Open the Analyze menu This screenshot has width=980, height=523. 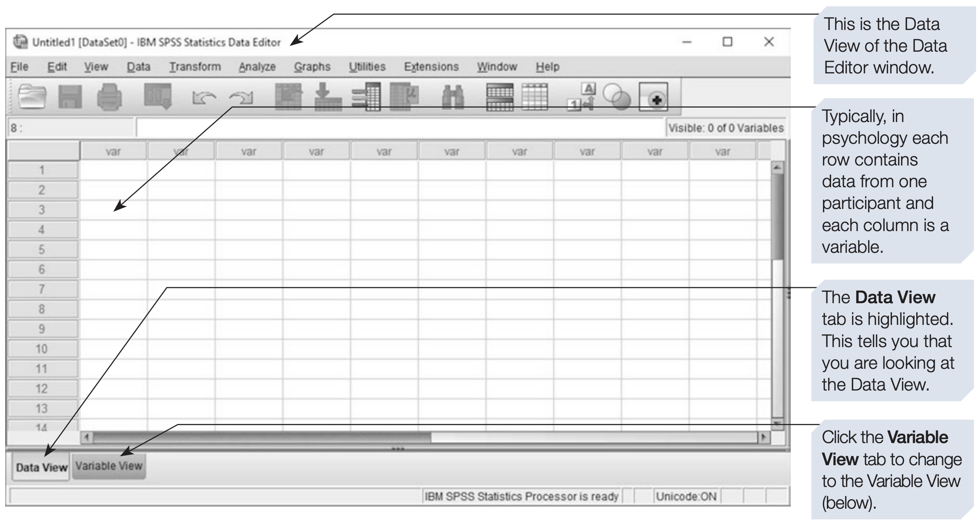point(257,67)
